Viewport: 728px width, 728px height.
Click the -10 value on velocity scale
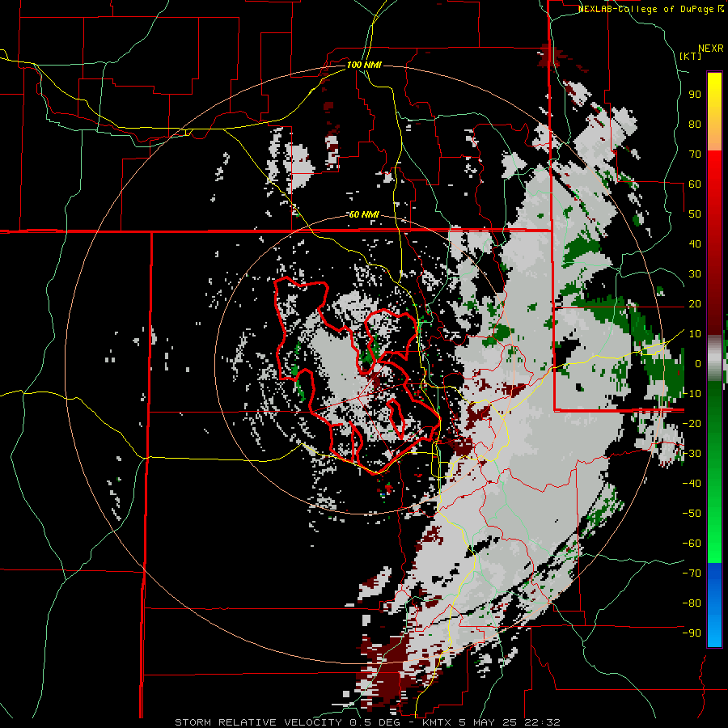[692, 394]
